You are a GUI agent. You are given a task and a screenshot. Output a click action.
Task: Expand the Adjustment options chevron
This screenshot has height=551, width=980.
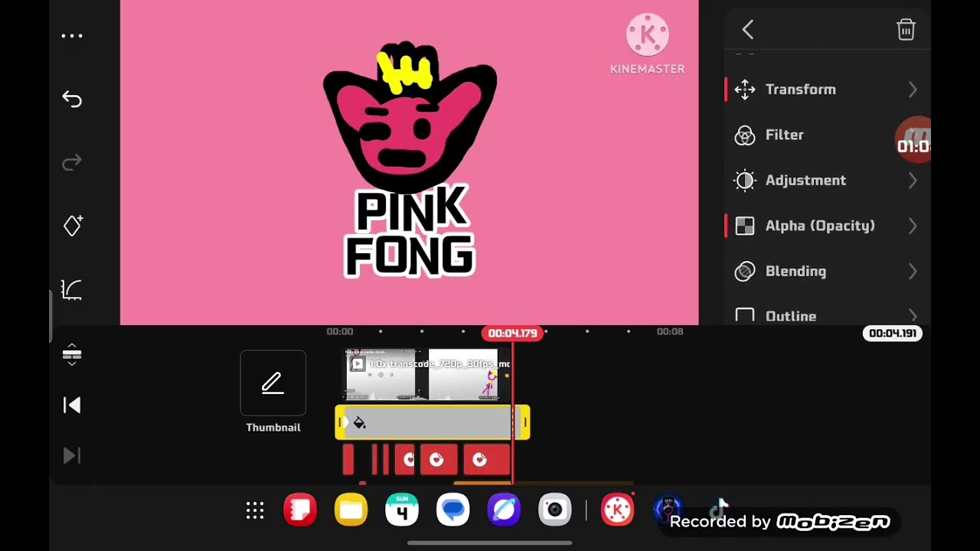pyautogui.click(x=913, y=181)
